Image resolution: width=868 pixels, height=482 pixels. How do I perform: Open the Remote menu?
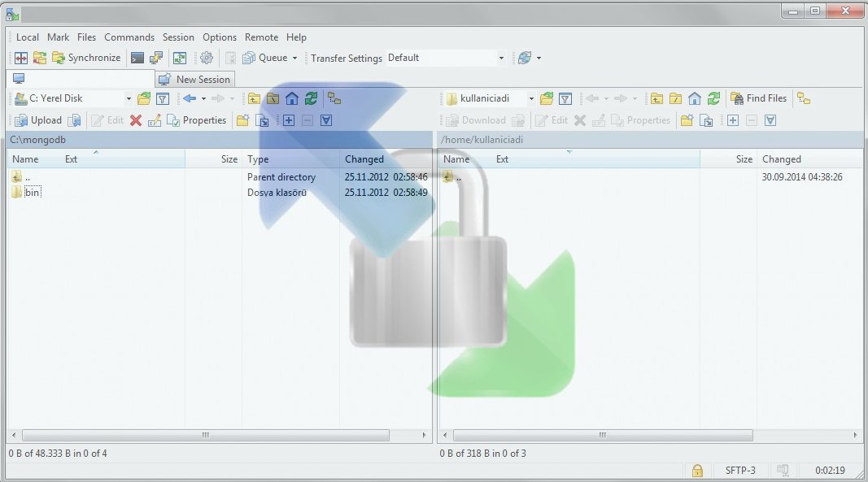click(x=261, y=37)
